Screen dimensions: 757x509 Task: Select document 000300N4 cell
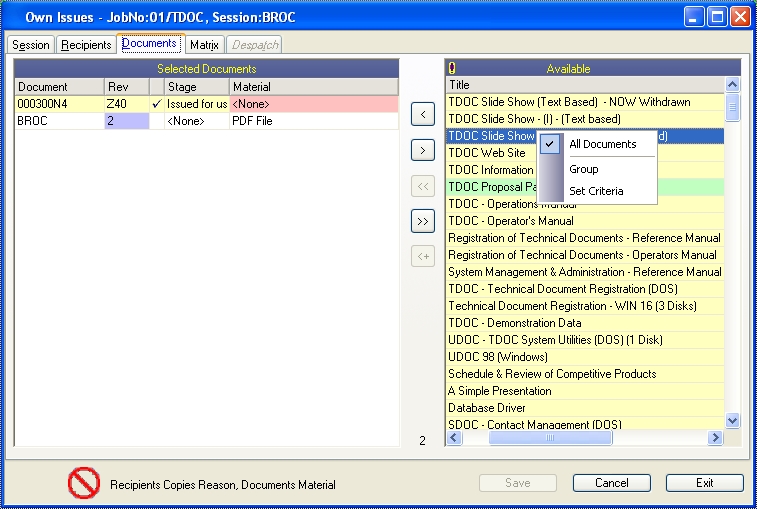(x=59, y=104)
